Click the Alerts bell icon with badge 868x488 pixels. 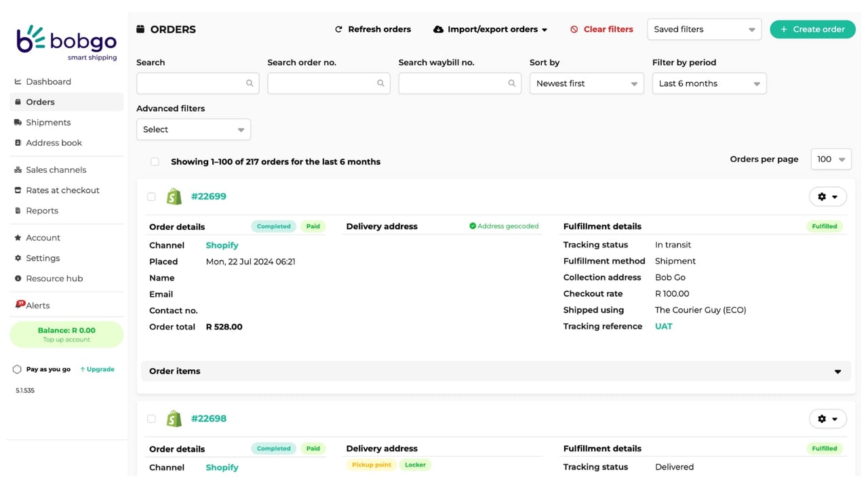pyautogui.click(x=20, y=305)
